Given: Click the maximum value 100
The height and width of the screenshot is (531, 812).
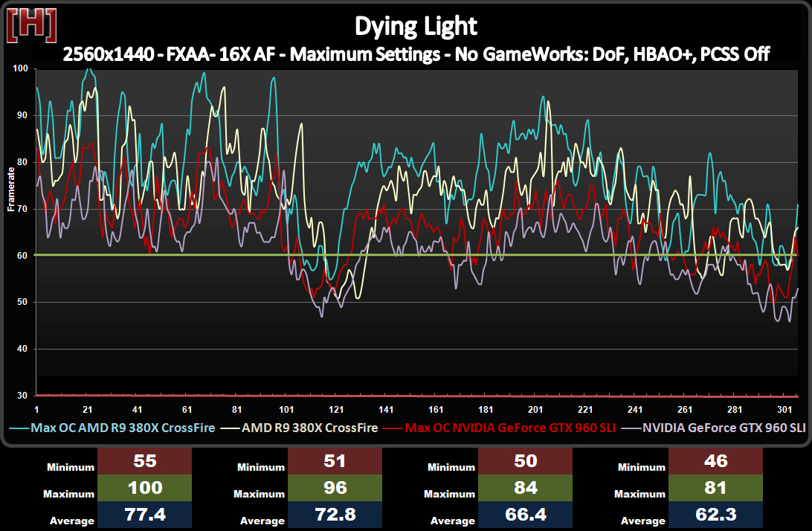Looking at the screenshot, I should 144,488.
